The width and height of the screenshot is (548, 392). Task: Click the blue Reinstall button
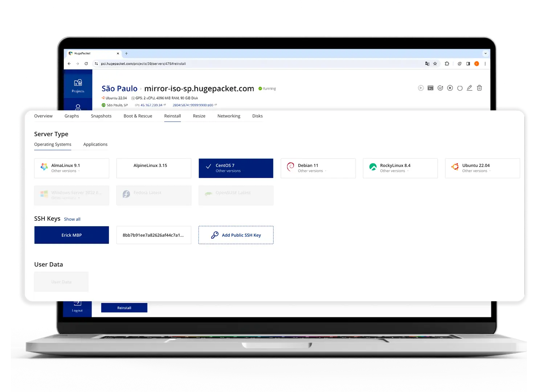pyautogui.click(x=124, y=308)
